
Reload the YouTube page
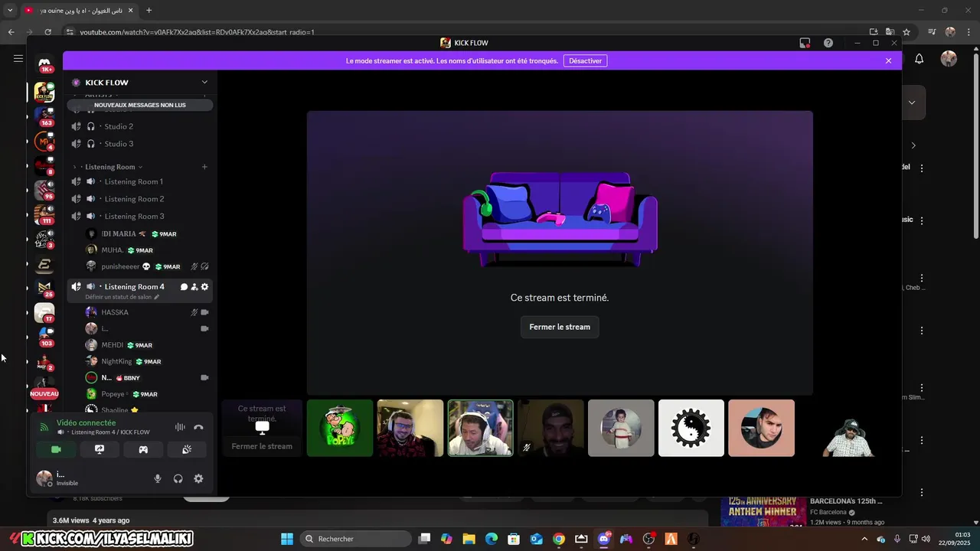coord(47,32)
